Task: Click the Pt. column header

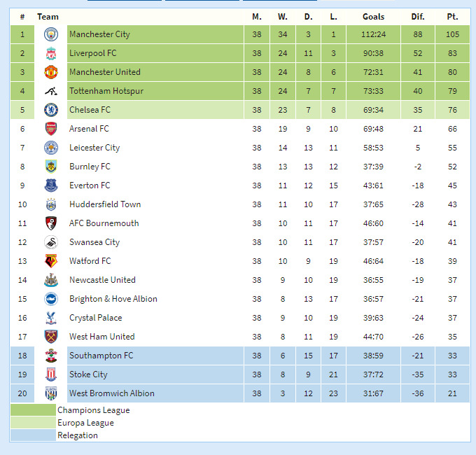Action: pyautogui.click(x=452, y=17)
